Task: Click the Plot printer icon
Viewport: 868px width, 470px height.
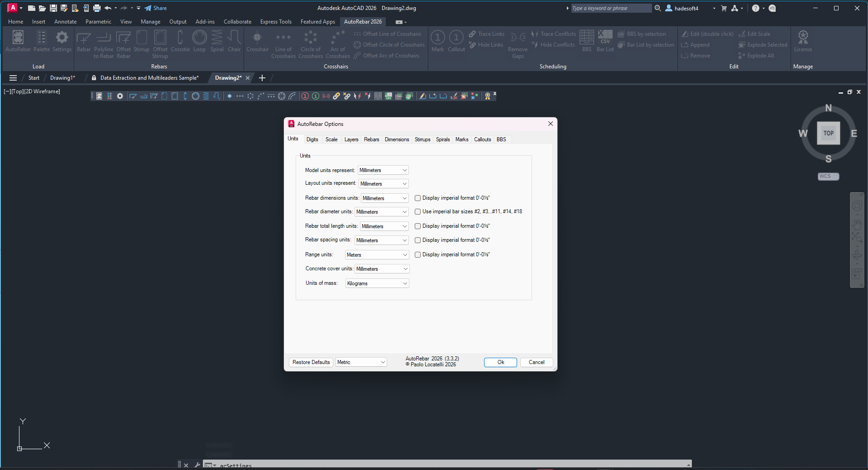Action: pyautogui.click(x=96, y=8)
